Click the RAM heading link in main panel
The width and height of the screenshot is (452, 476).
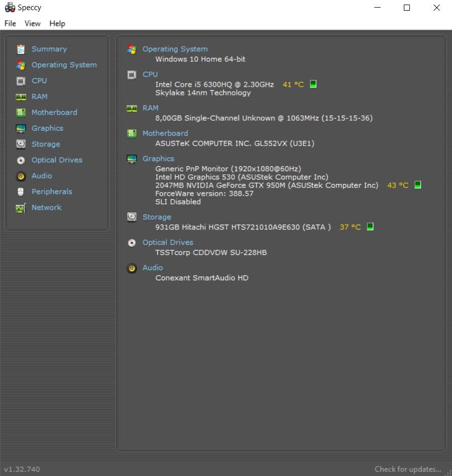pos(150,108)
